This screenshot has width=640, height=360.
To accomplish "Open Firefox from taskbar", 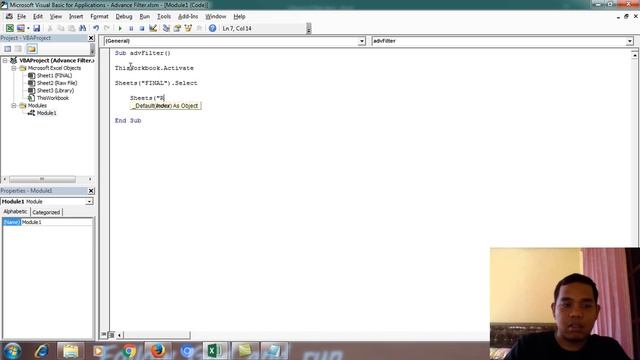I will click(x=158, y=351).
